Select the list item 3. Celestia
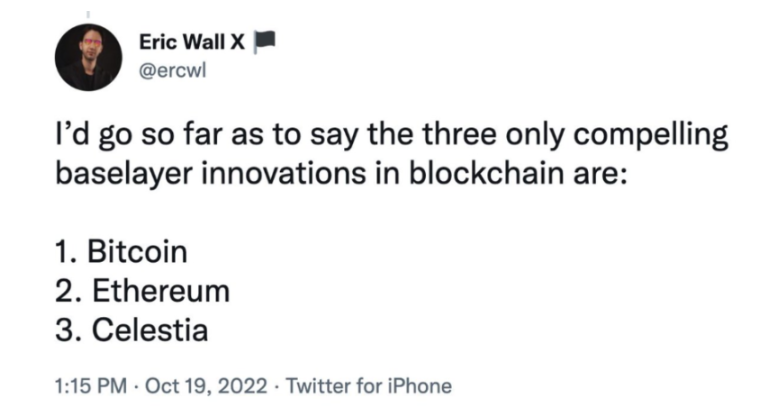The height and width of the screenshot is (407, 784). [x=132, y=330]
